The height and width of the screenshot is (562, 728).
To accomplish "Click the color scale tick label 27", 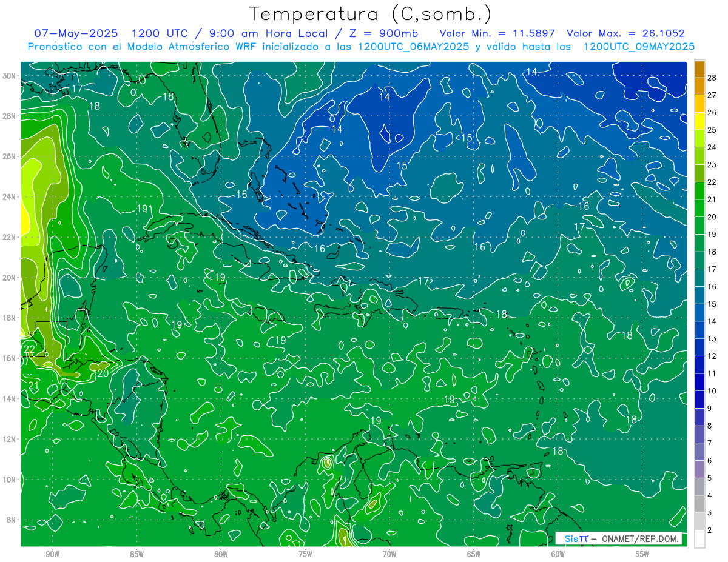I will tap(712, 95).
